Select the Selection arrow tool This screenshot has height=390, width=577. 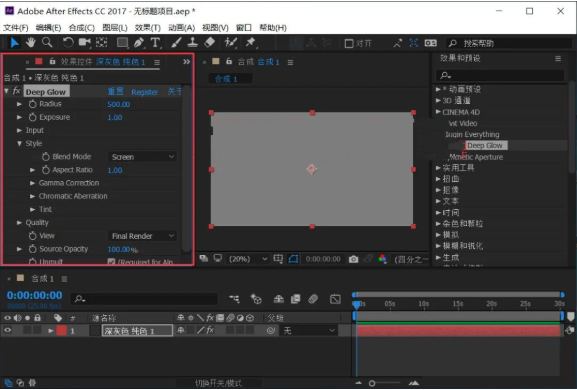14,43
